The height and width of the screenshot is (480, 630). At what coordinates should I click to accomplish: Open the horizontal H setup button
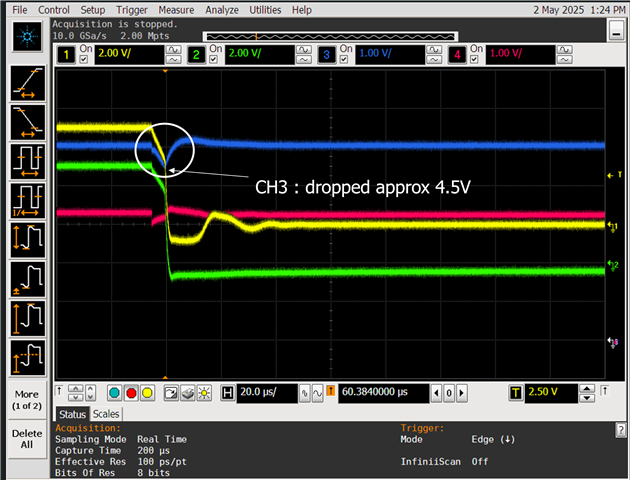tap(227, 393)
